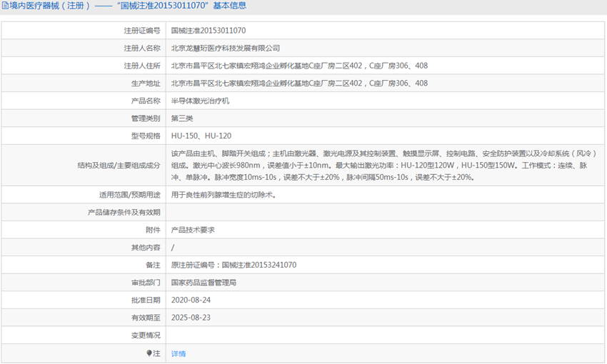Click the slash value in 其他内容 row

[173, 248]
